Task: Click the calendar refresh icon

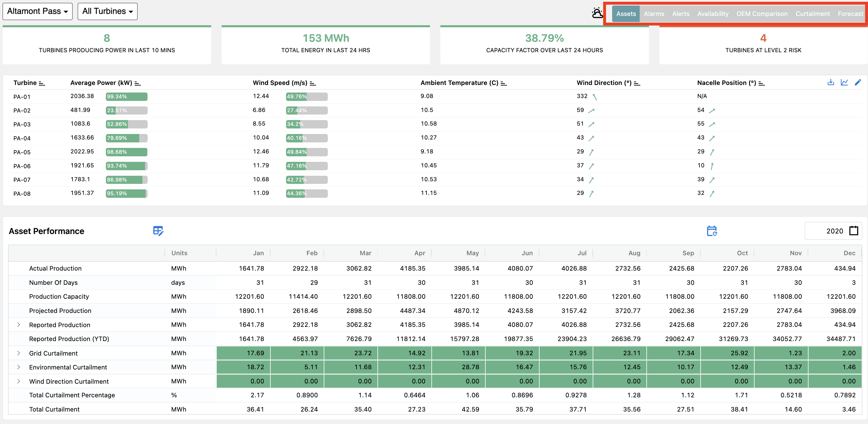Action: point(712,231)
